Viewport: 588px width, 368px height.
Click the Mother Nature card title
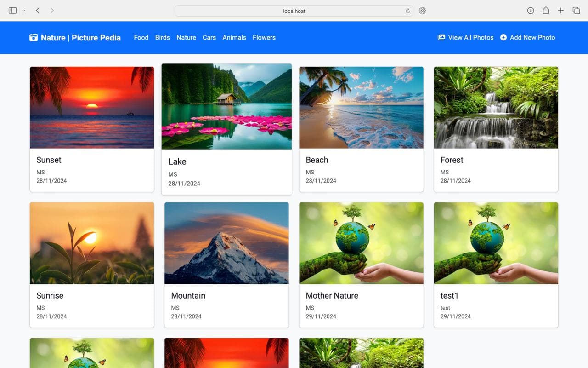332,296
